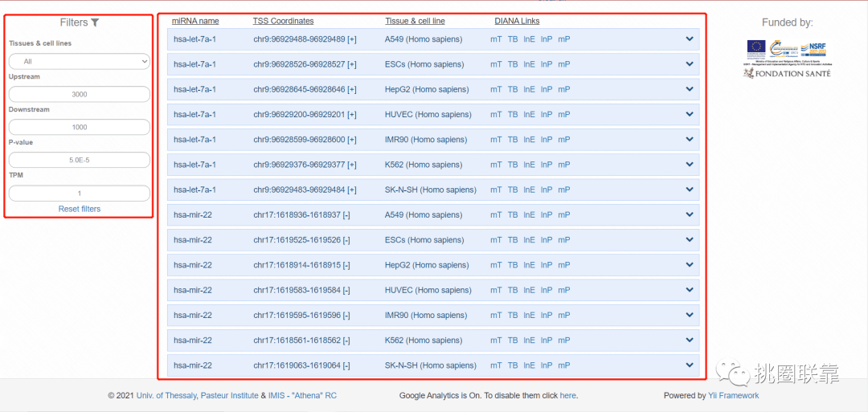Screen dimensions: 868x412
Task: Expand the hsa-mir-22 ESCs row chevron
Action: tap(689, 240)
